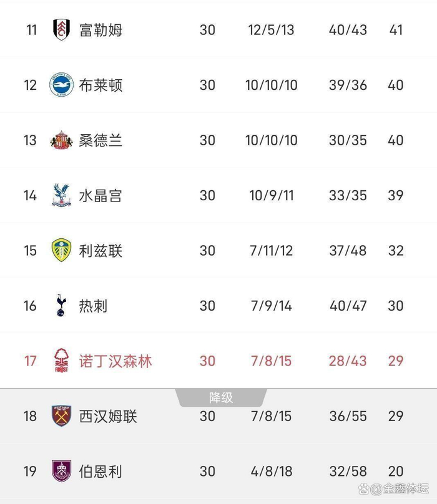Open 热刺 team details
The image size is (437, 504).
(93, 306)
